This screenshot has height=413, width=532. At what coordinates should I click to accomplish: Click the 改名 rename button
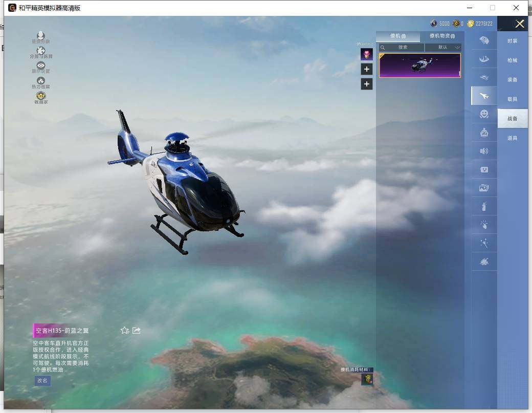(x=42, y=380)
